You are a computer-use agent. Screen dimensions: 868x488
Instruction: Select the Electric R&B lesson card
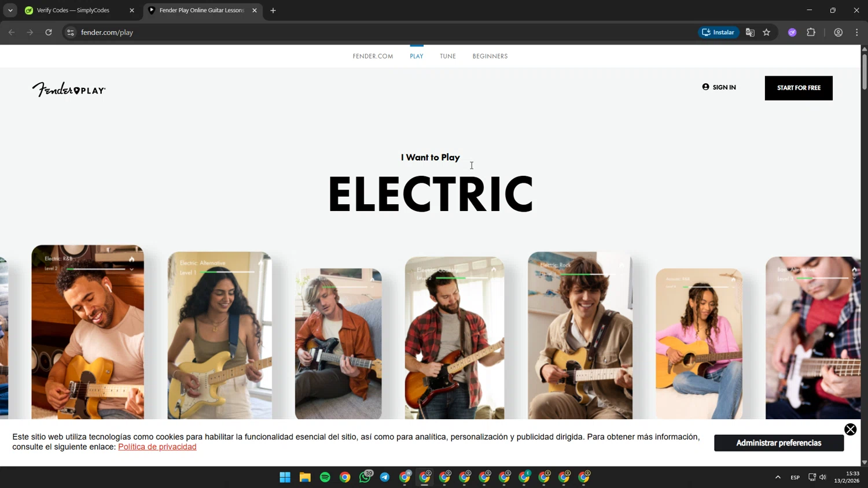point(88,332)
